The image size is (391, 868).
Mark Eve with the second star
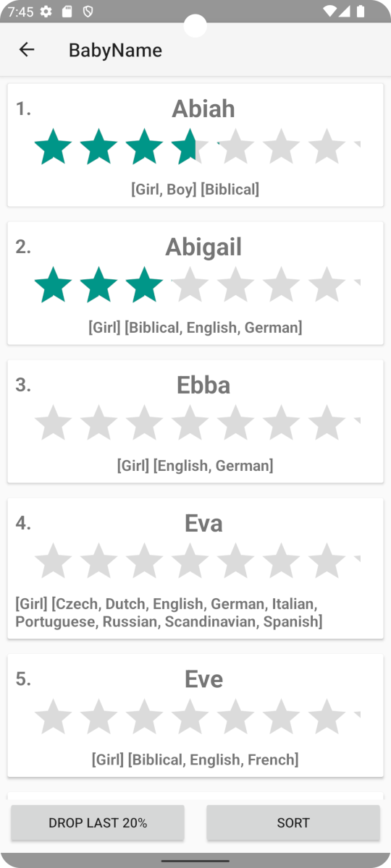(98, 718)
